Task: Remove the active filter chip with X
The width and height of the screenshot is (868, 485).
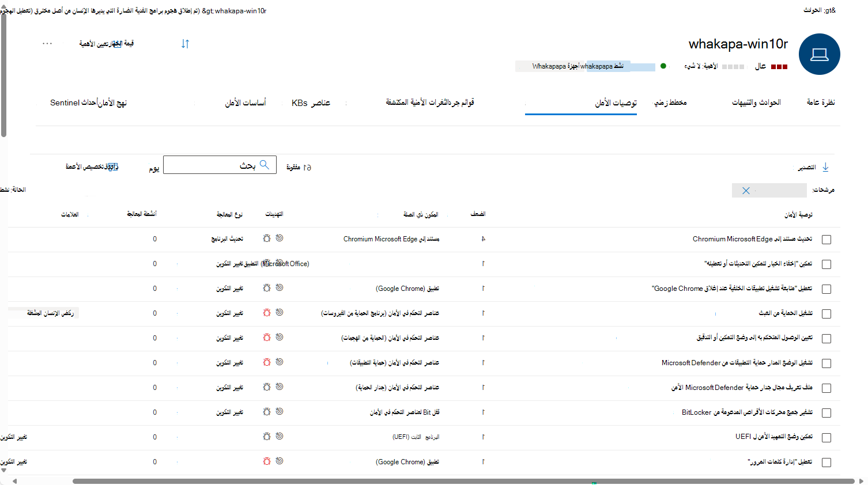Action: (x=746, y=191)
